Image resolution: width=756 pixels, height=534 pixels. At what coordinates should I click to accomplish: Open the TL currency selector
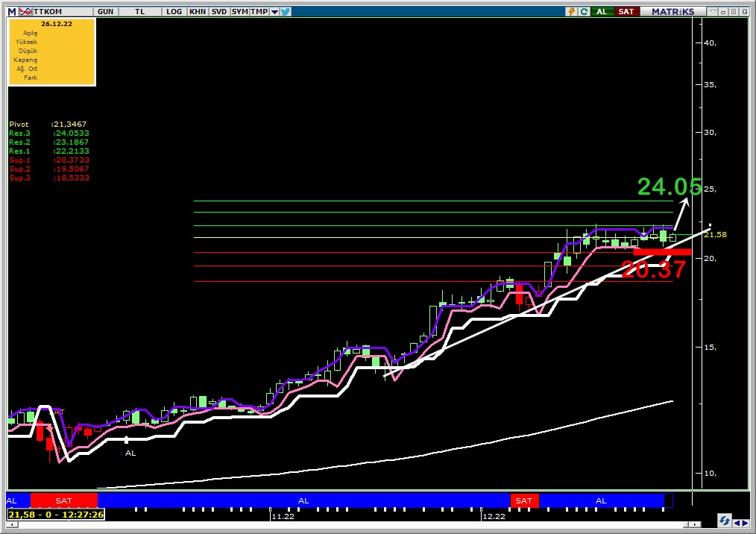point(140,11)
